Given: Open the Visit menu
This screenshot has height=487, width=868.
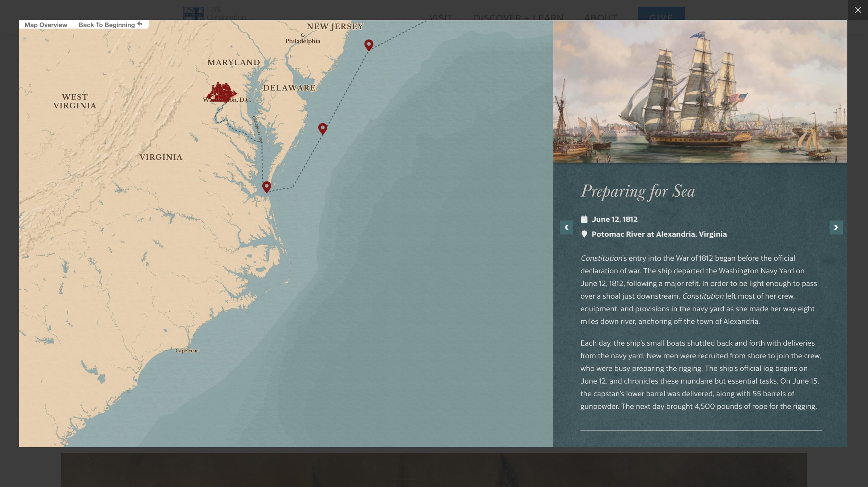Looking at the screenshot, I should [x=441, y=17].
